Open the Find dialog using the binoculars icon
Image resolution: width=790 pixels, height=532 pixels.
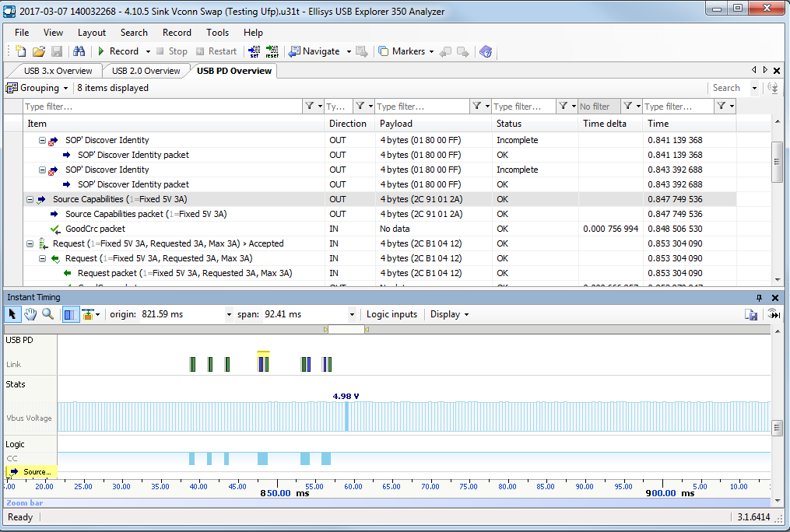pos(78,51)
